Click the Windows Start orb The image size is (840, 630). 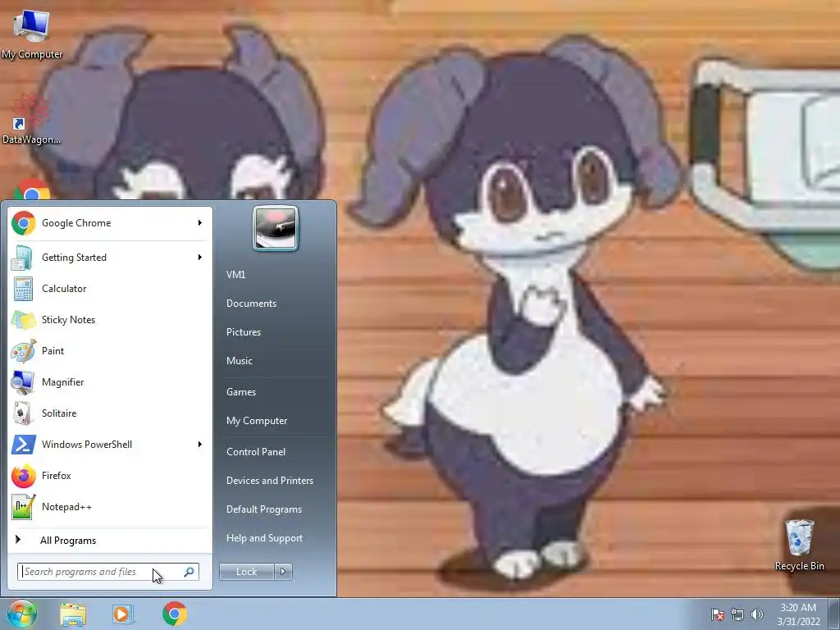pyautogui.click(x=21, y=614)
